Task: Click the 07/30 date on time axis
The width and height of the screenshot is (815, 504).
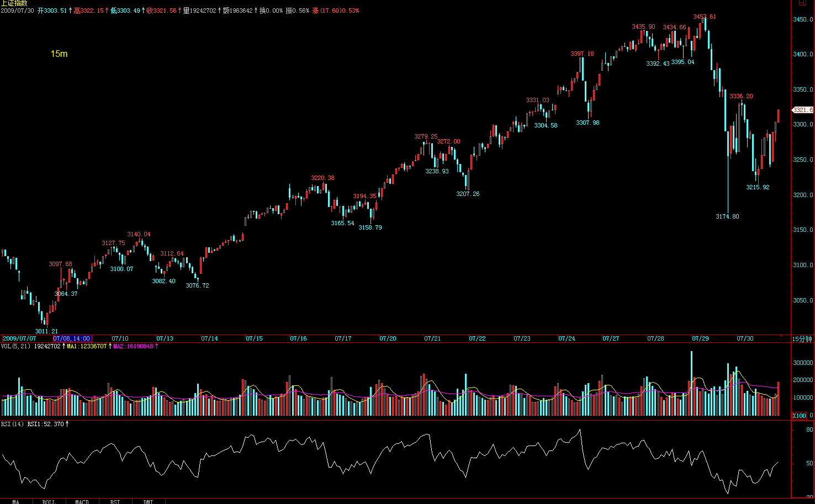Action: (x=745, y=339)
